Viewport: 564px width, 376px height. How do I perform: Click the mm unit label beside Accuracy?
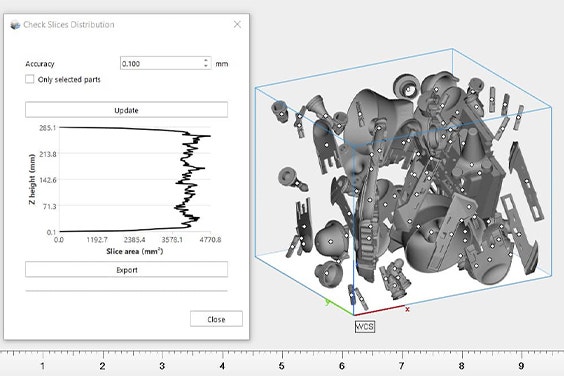[222, 64]
